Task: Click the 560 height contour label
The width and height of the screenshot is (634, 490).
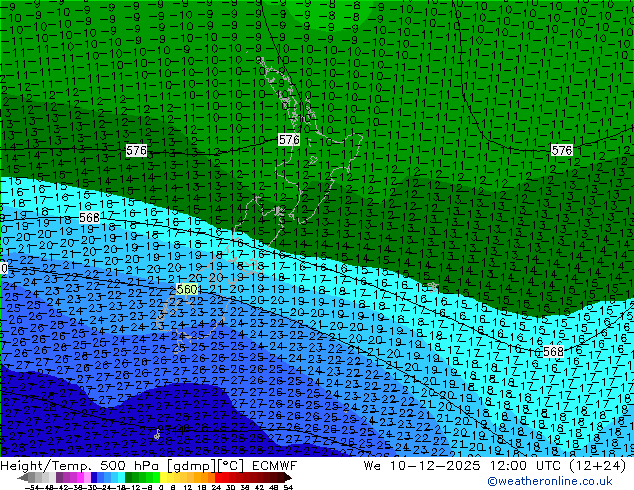Action: (186, 290)
